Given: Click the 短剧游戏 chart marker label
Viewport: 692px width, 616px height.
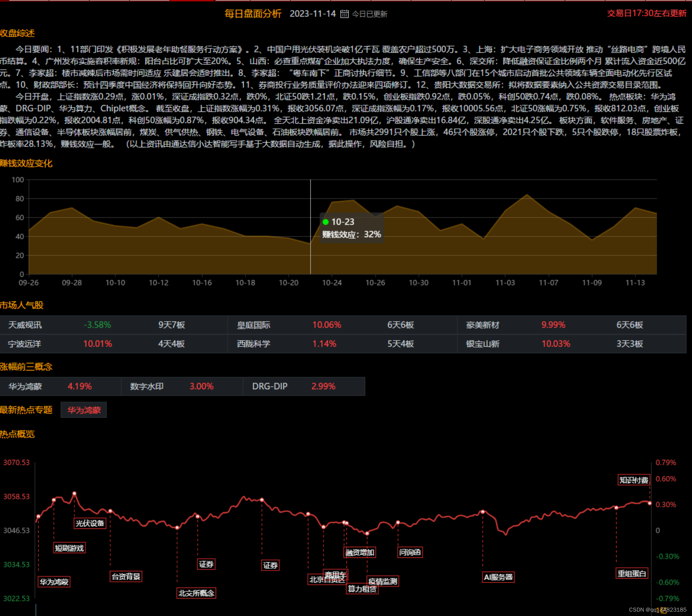Looking at the screenshot, I should click(69, 548).
